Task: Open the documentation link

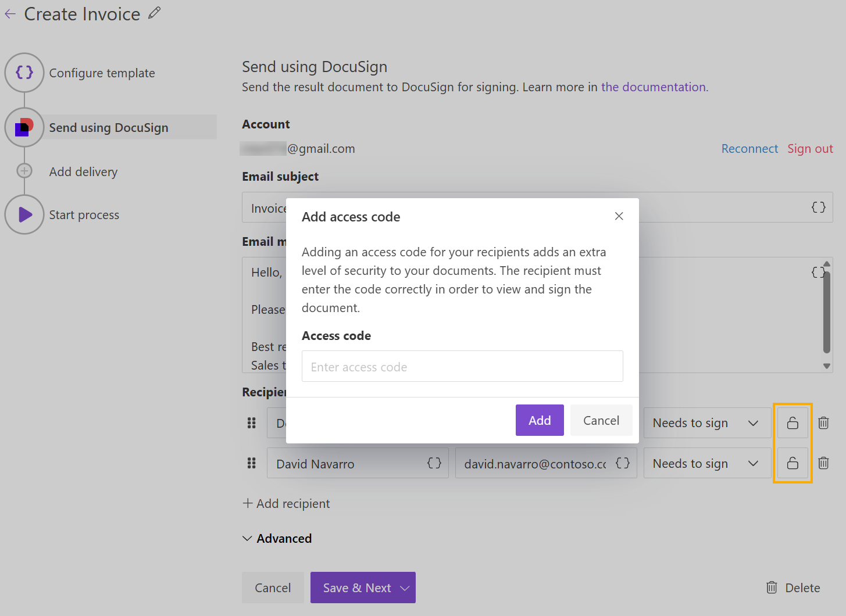Action: 655,87
